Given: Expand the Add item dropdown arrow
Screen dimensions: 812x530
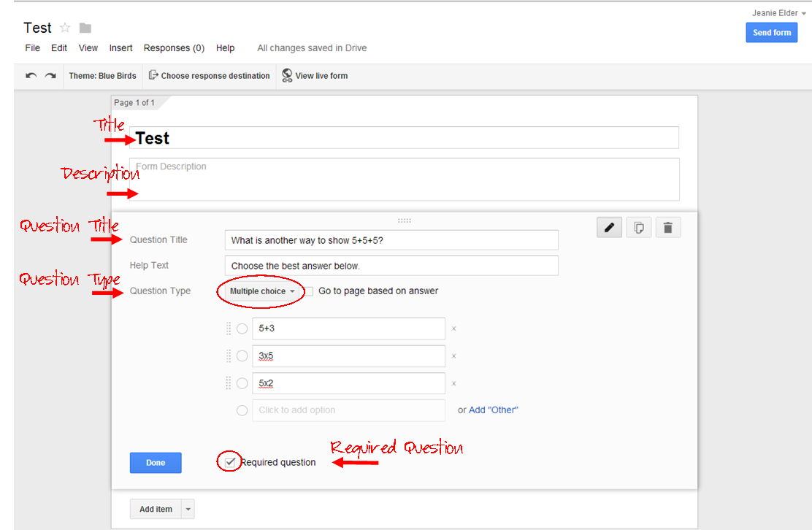Looking at the screenshot, I should tap(187, 509).
